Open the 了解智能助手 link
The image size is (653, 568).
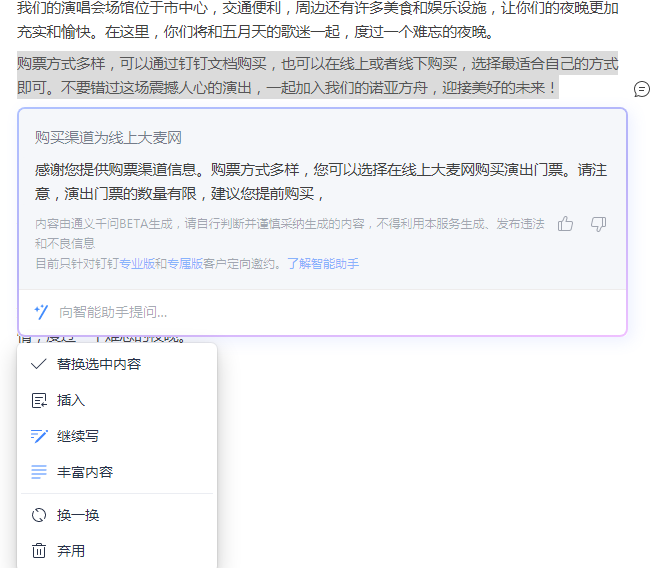tap(323, 264)
